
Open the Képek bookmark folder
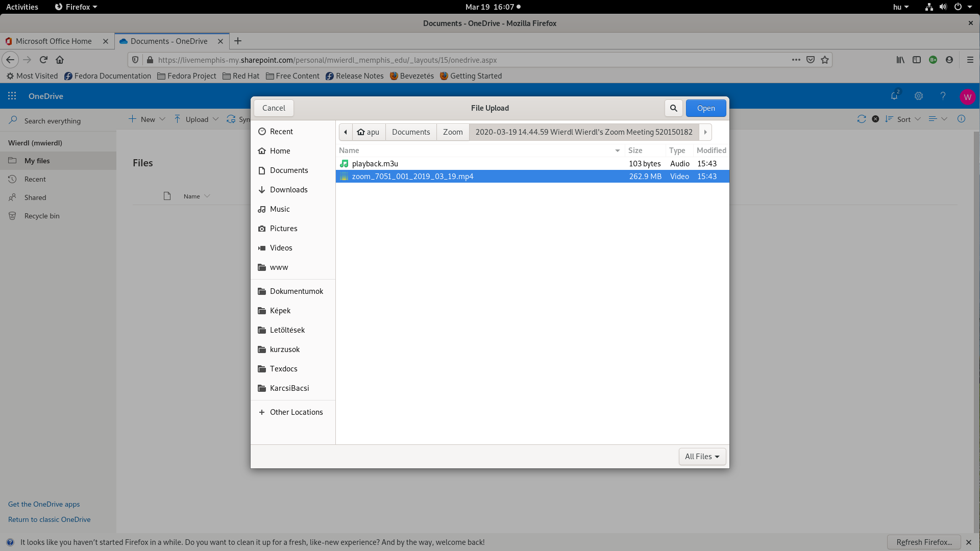(x=293, y=311)
